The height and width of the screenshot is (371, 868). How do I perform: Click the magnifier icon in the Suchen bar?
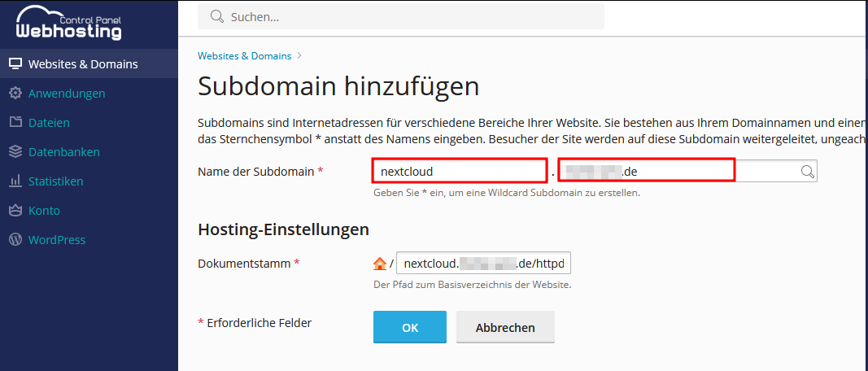[216, 16]
